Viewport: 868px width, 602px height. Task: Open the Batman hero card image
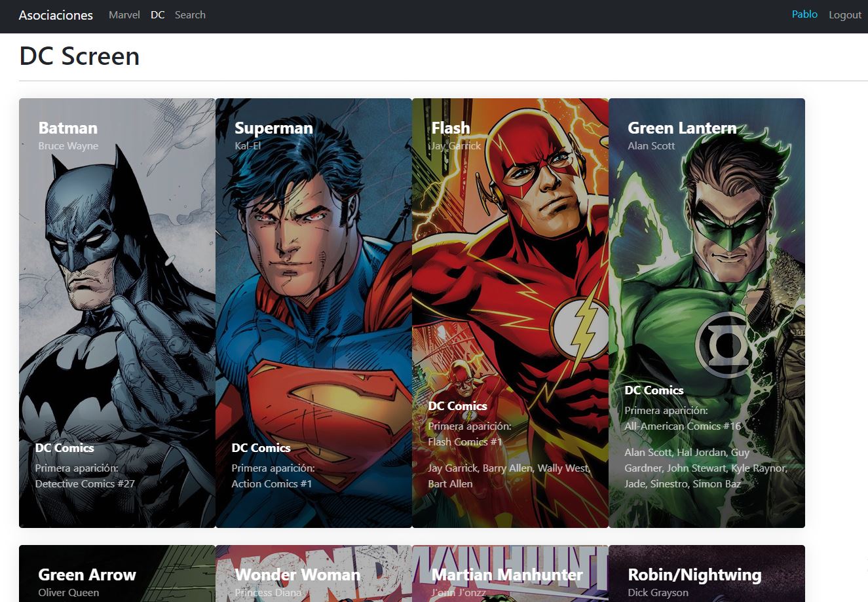pos(117,313)
